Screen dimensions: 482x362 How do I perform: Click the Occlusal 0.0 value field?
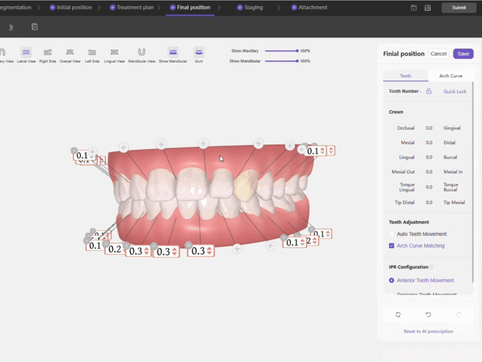pyautogui.click(x=429, y=128)
